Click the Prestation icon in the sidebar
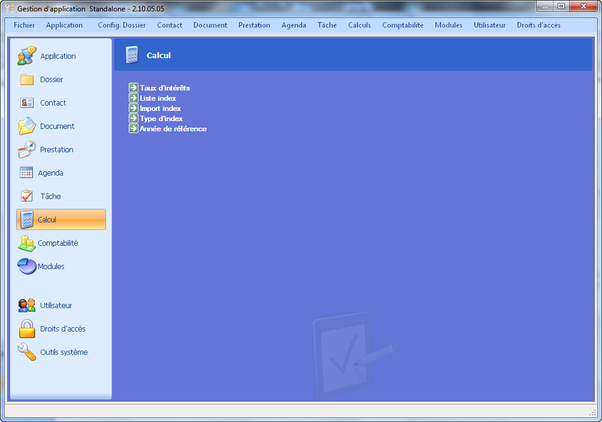 (x=27, y=149)
